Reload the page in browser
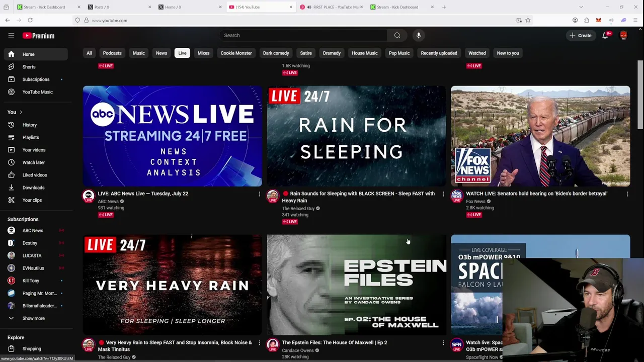 [x=30, y=20]
